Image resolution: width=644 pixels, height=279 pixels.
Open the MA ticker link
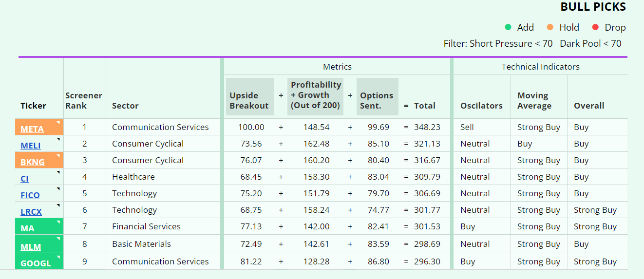coord(27,228)
